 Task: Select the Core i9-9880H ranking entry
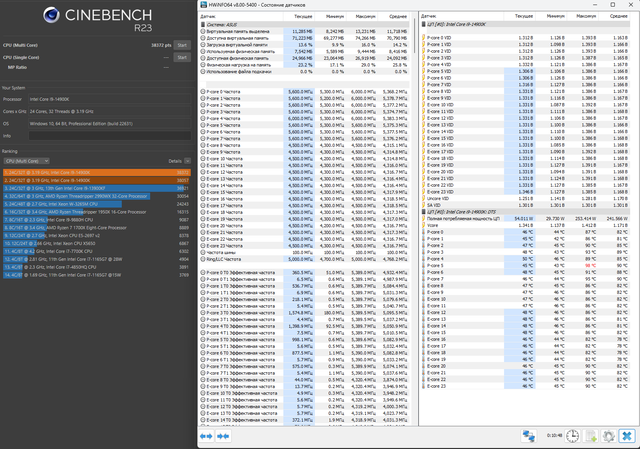pyautogui.click(x=97, y=220)
